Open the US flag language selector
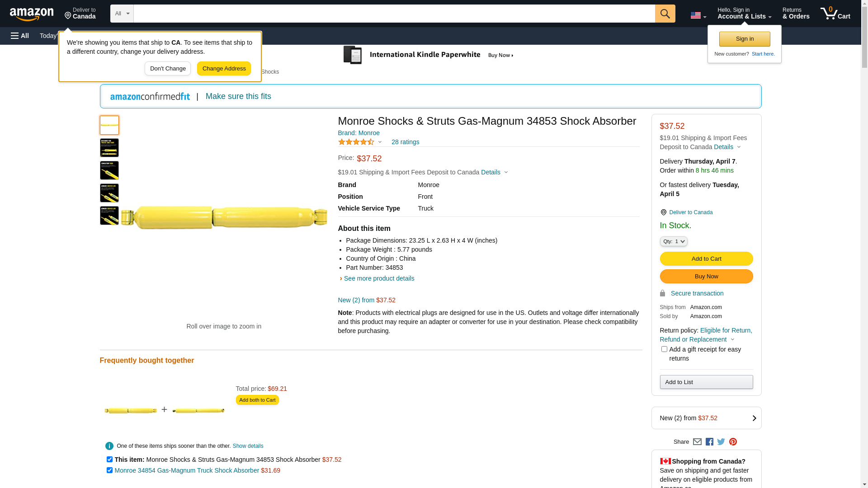 pos(698,15)
